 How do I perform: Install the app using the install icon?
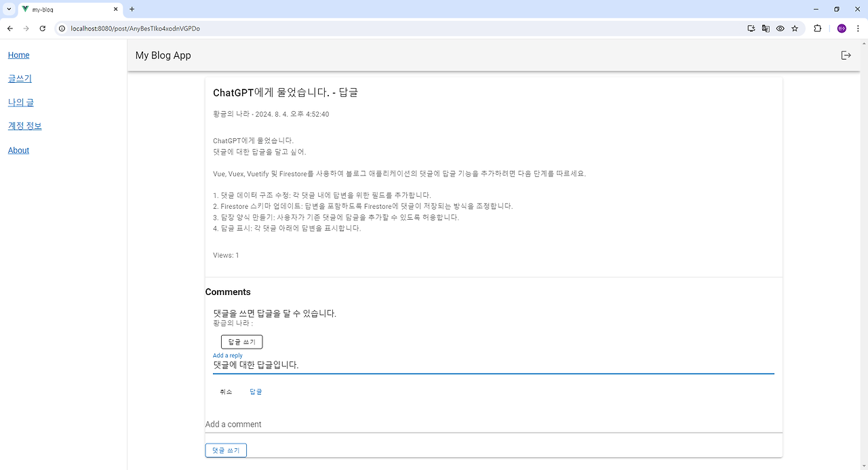pyautogui.click(x=751, y=28)
